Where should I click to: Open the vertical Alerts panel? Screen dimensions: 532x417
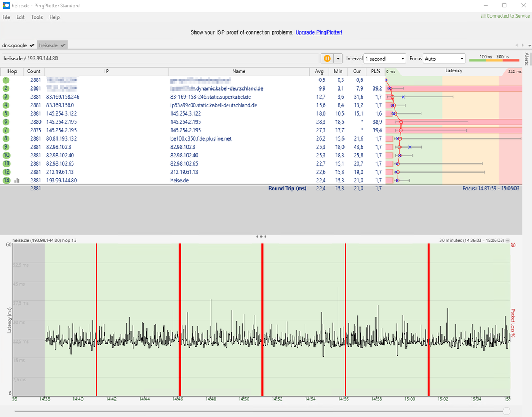(x=527, y=60)
